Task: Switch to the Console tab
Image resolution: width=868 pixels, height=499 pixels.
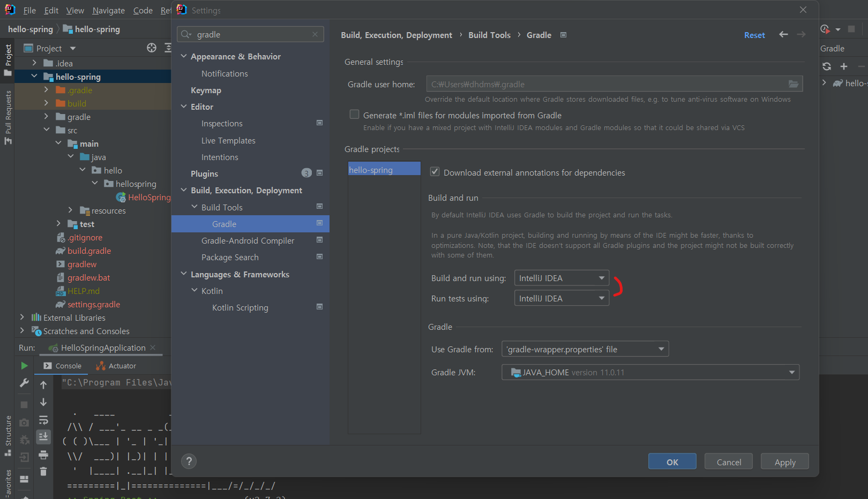Action: [x=62, y=366]
